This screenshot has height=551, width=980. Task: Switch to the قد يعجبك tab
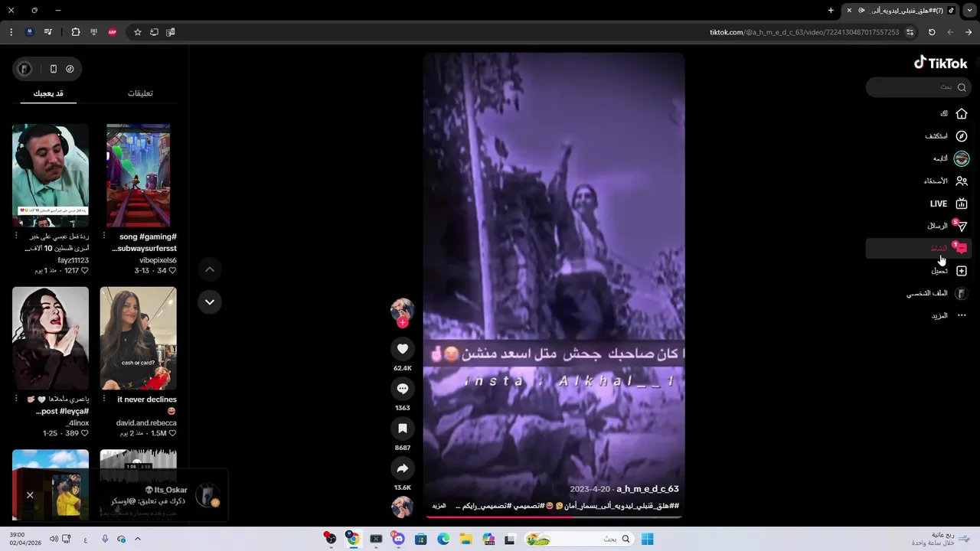tap(48, 93)
